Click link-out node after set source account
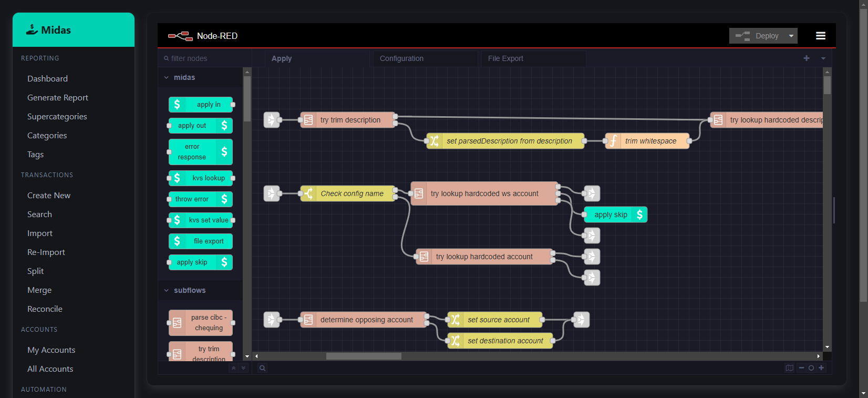 582,320
